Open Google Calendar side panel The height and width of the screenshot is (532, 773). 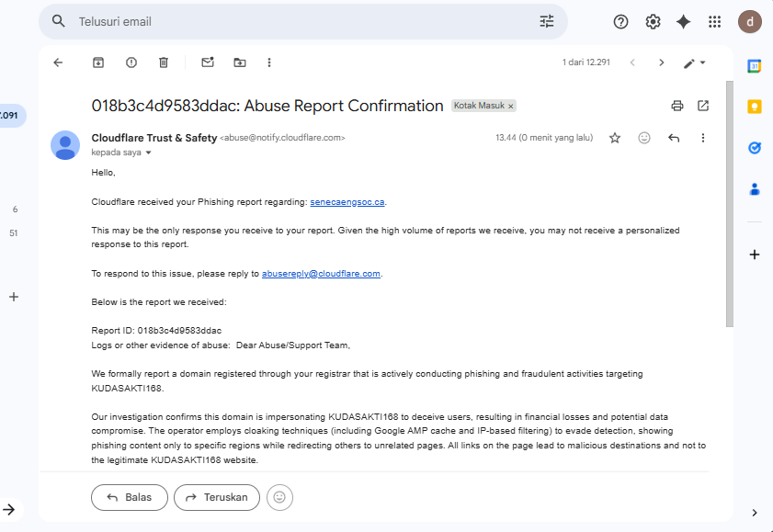coord(755,66)
